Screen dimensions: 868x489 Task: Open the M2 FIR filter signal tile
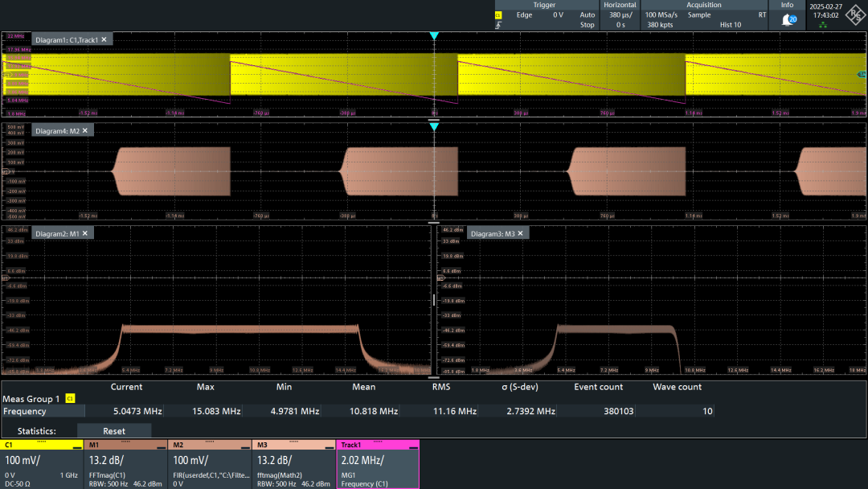pos(210,465)
